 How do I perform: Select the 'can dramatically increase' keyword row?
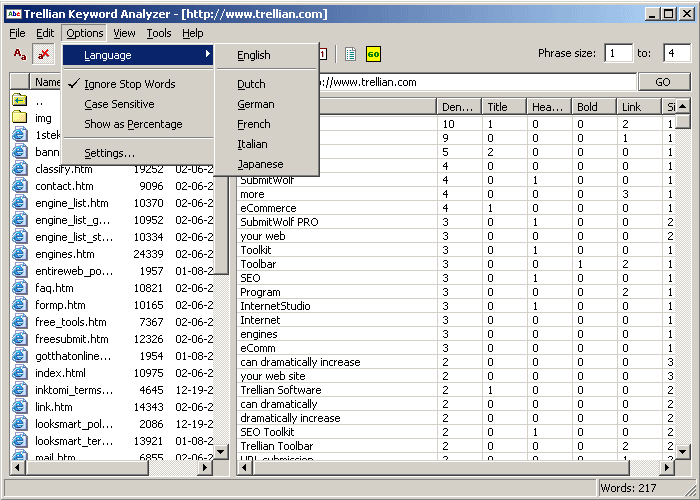tap(456, 362)
